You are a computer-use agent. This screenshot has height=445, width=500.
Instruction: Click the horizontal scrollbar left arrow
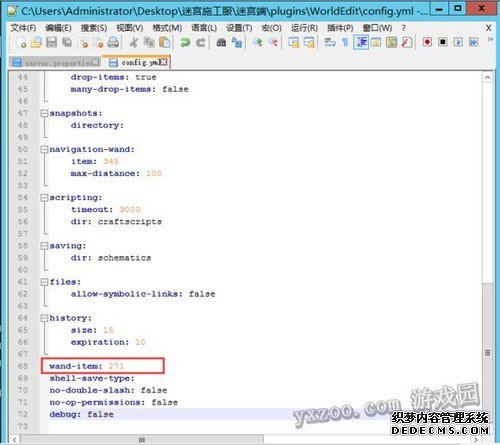(x=14, y=439)
